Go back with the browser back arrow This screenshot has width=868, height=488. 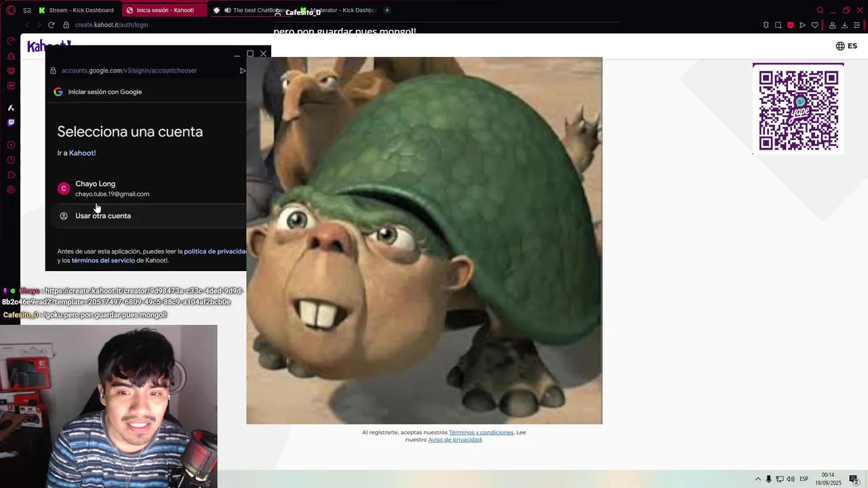click(x=26, y=25)
